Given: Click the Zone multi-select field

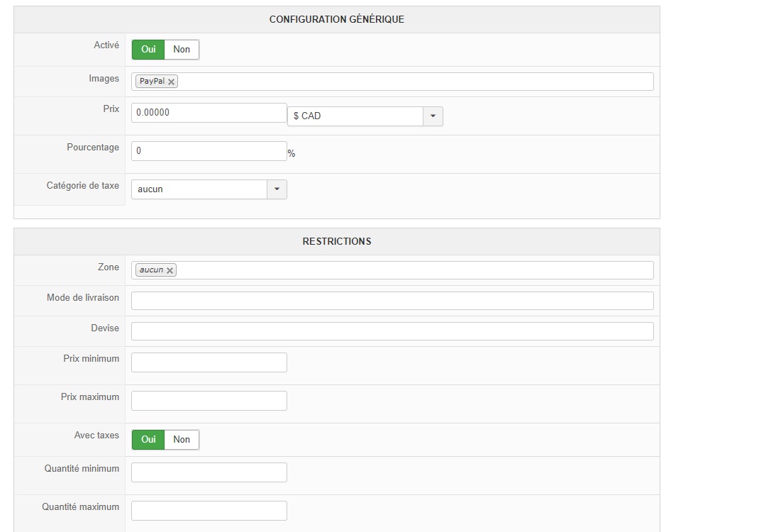Looking at the screenshot, I should click(411, 270).
